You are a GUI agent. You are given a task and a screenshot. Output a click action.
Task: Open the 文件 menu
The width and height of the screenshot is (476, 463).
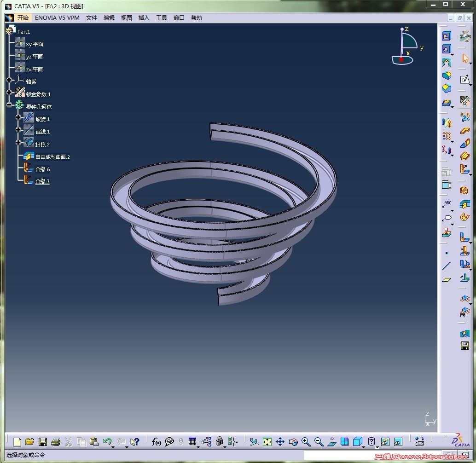coord(91,17)
